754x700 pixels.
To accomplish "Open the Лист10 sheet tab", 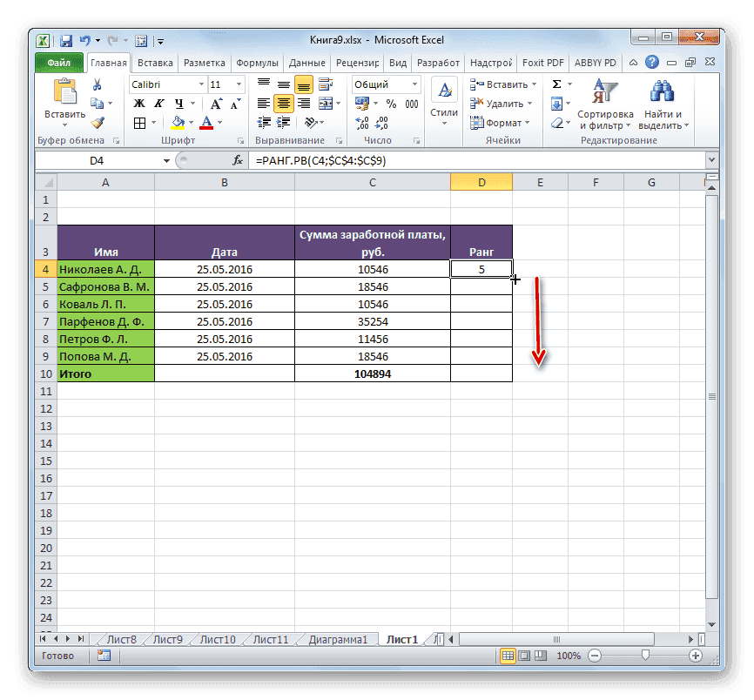I will click(x=218, y=639).
